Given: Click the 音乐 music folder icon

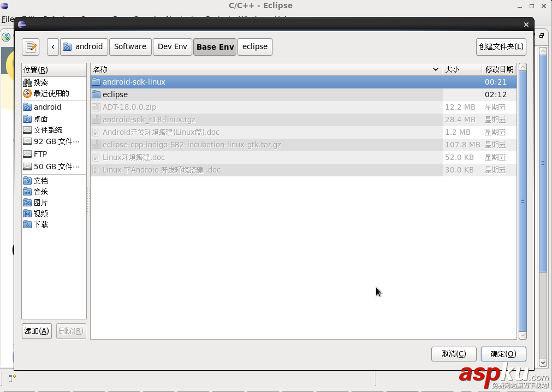Looking at the screenshot, I should [27, 192].
